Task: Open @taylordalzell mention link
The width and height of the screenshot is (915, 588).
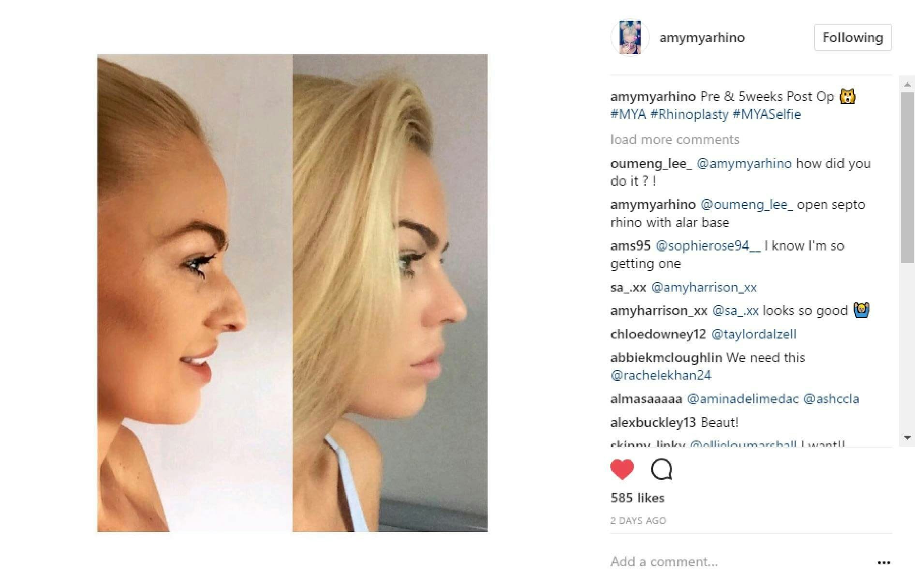Action: point(754,334)
